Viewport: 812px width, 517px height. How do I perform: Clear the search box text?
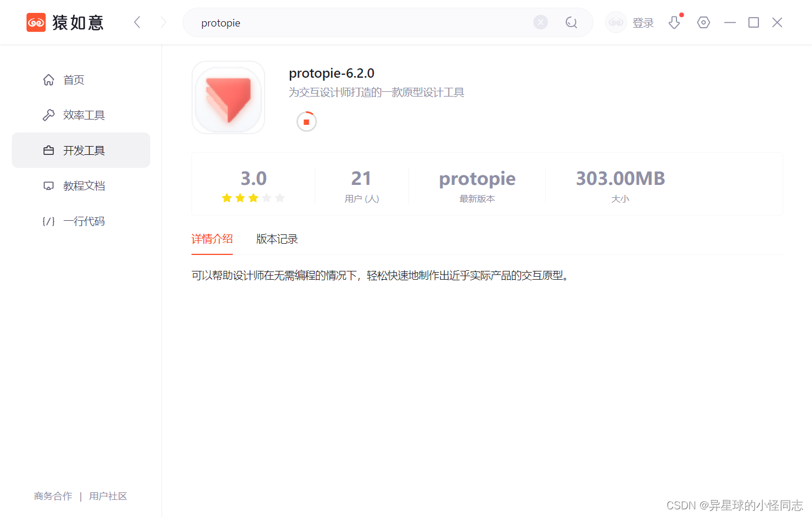tap(540, 22)
